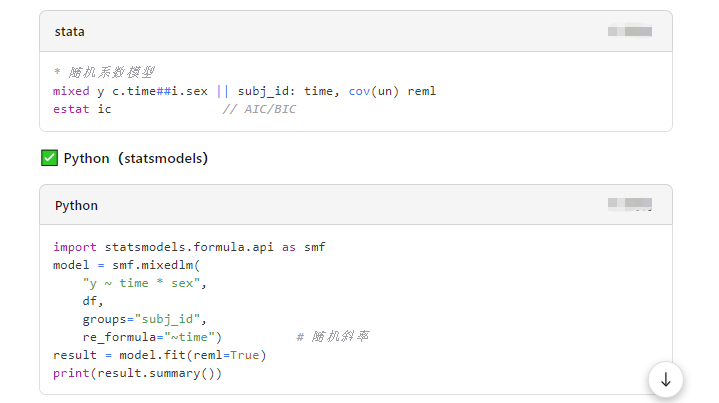Screen dimensions: 719x403
Task: Click the "y ~ time * sex" formula string
Action: [142, 283]
